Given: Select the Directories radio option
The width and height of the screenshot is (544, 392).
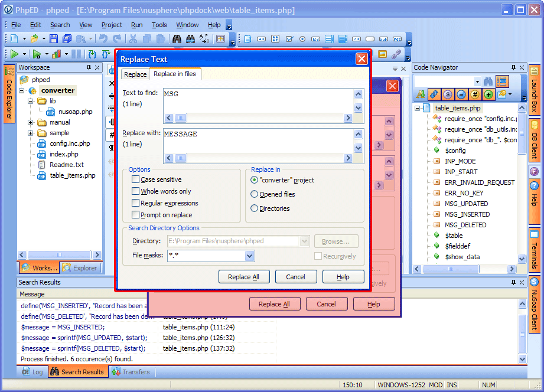Looking at the screenshot, I should tap(255, 208).
